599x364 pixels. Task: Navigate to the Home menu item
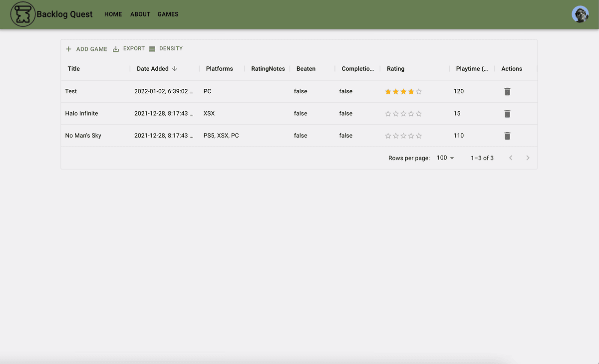pyautogui.click(x=113, y=14)
